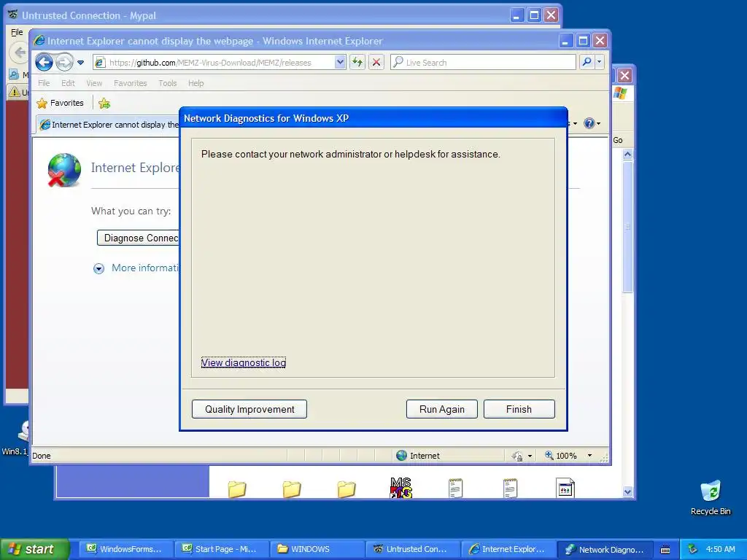Screen dimensions: 747x560
Task: Open the recent pages dropdown arrow
Action: point(80,63)
